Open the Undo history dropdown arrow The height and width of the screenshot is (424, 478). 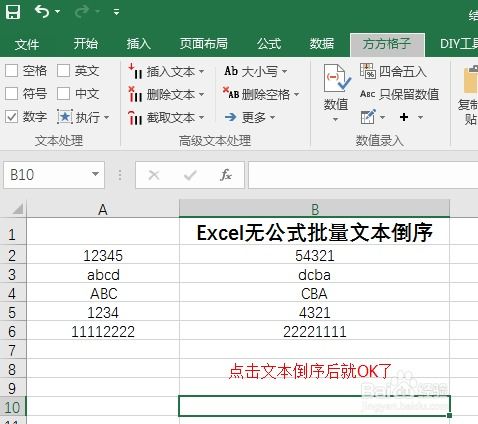[x=58, y=12]
